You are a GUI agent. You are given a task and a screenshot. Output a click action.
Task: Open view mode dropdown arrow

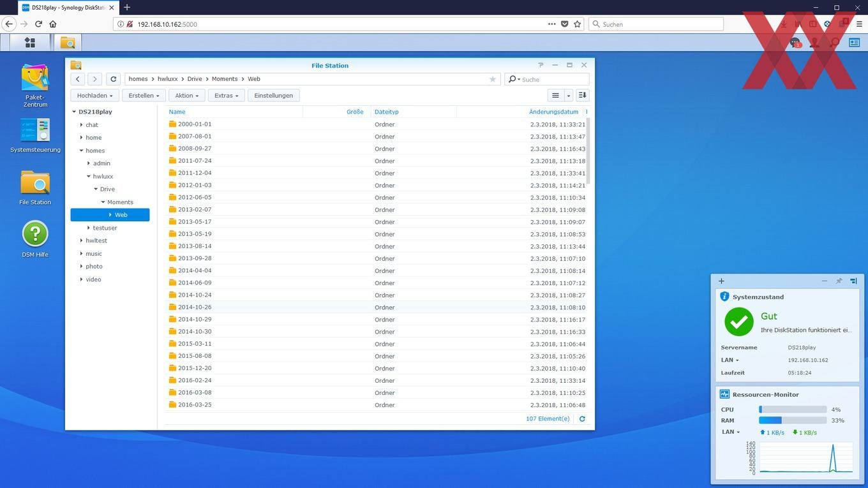click(568, 96)
